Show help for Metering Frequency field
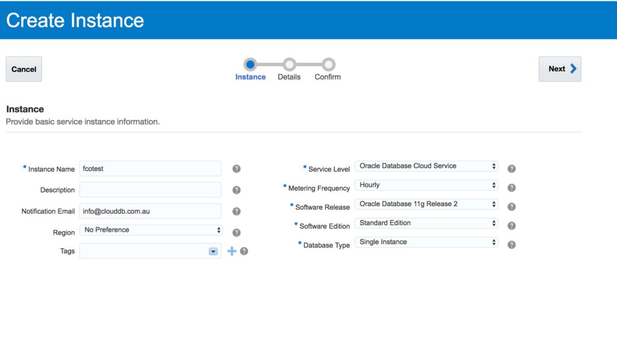 tap(512, 187)
